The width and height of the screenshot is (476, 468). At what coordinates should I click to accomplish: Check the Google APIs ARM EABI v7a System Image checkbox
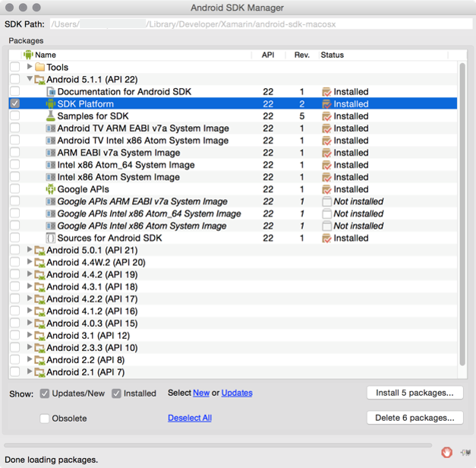(x=15, y=201)
